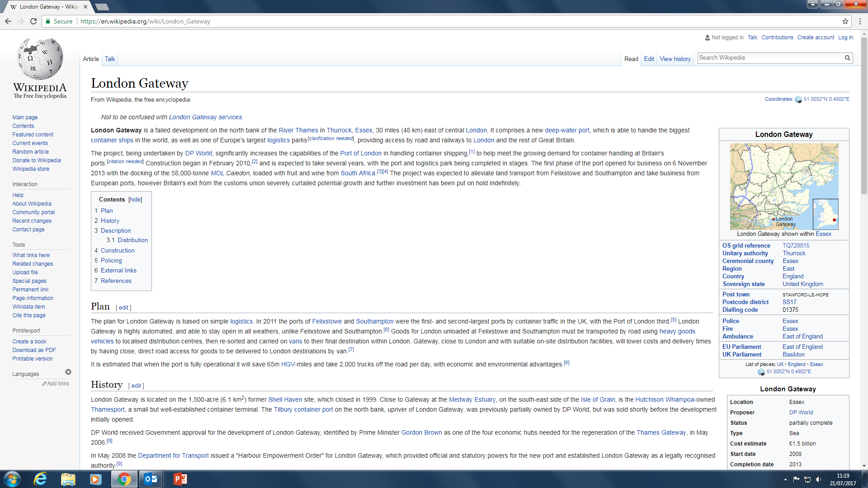
Task: Open Printable version link
Action: (33, 359)
